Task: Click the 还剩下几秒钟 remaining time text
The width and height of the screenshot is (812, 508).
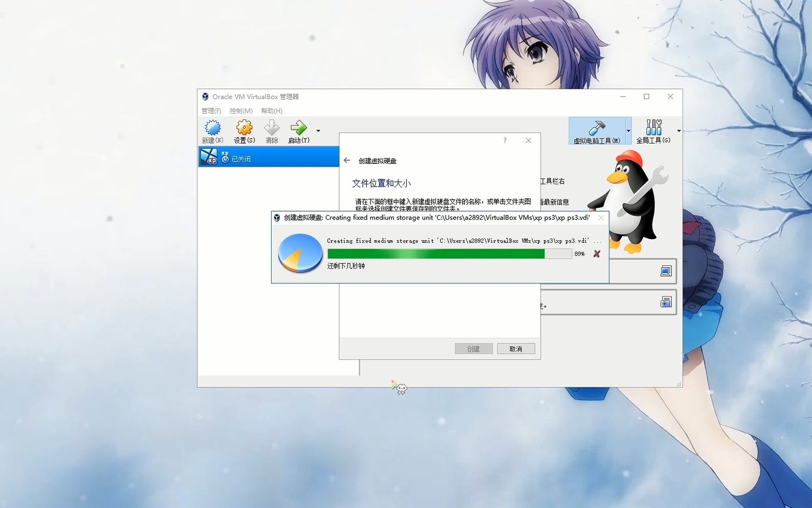Action: (346, 266)
